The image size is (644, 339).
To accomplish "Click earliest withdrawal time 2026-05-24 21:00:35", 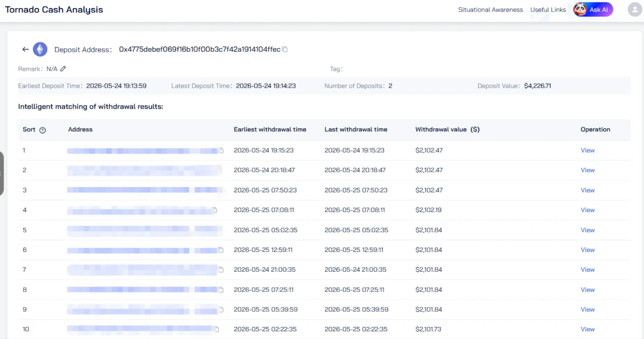I will [x=265, y=269].
